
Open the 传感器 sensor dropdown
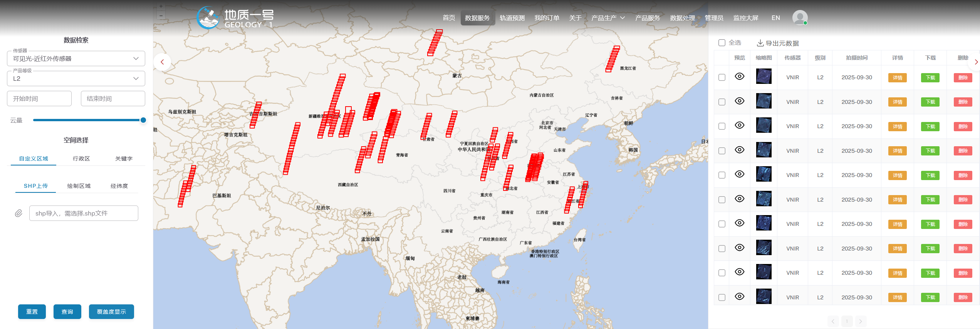pos(76,58)
